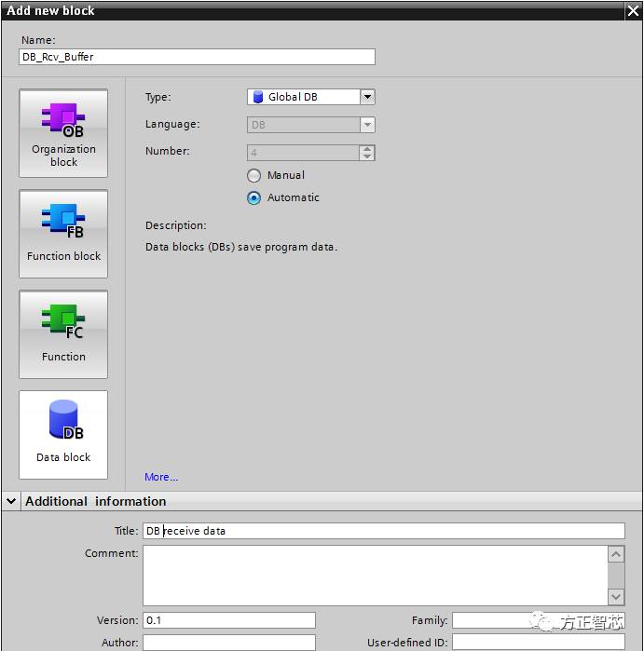This screenshot has height=651, width=644.
Task: Click the Author input field
Action: pos(228,643)
